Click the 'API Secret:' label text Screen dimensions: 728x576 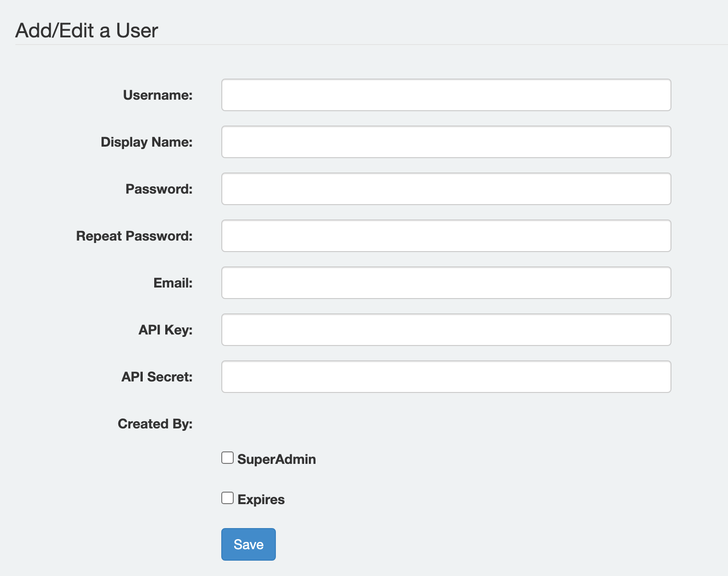click(157, 377)
